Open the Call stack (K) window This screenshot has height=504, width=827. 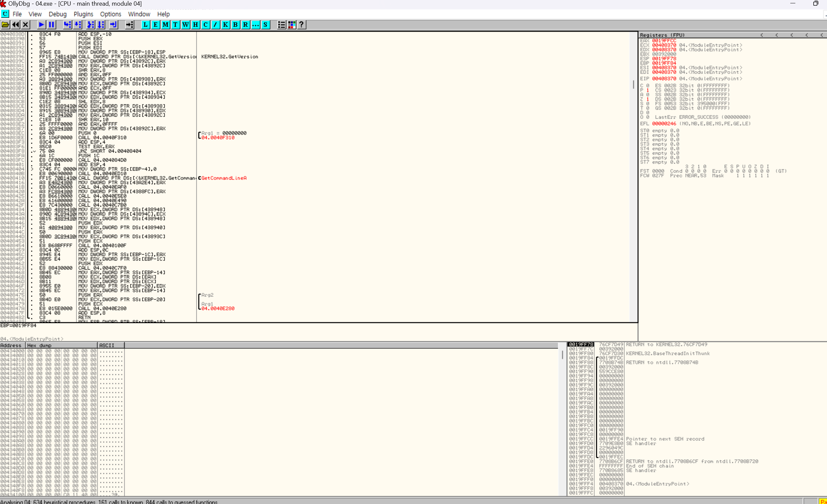click(x=225, y=24)
